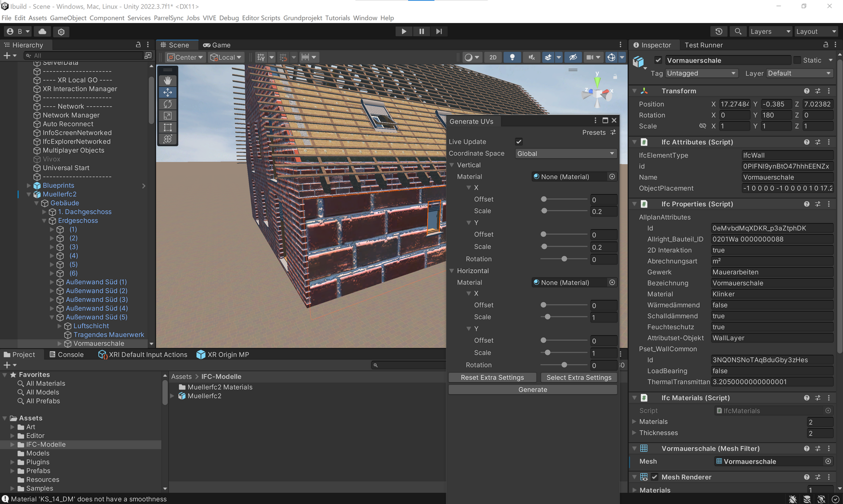
Task: Disable the Live Update checkbox
Action: [x=519, y=142]
